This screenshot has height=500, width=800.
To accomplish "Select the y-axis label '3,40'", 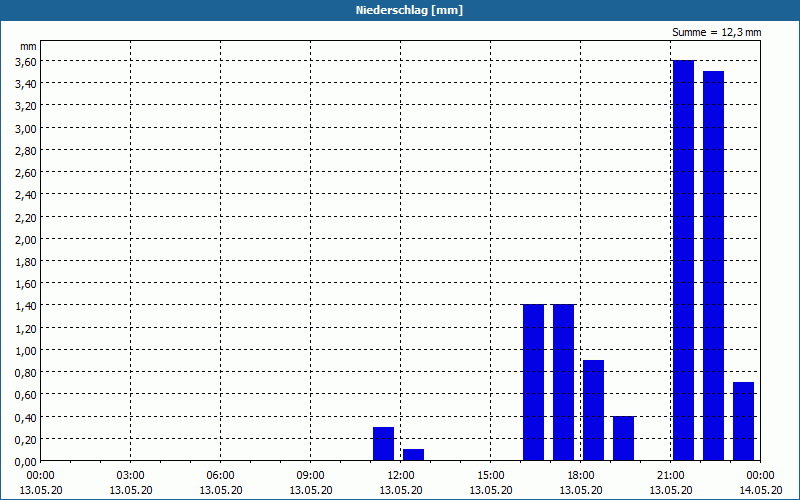I will point(26,84).
